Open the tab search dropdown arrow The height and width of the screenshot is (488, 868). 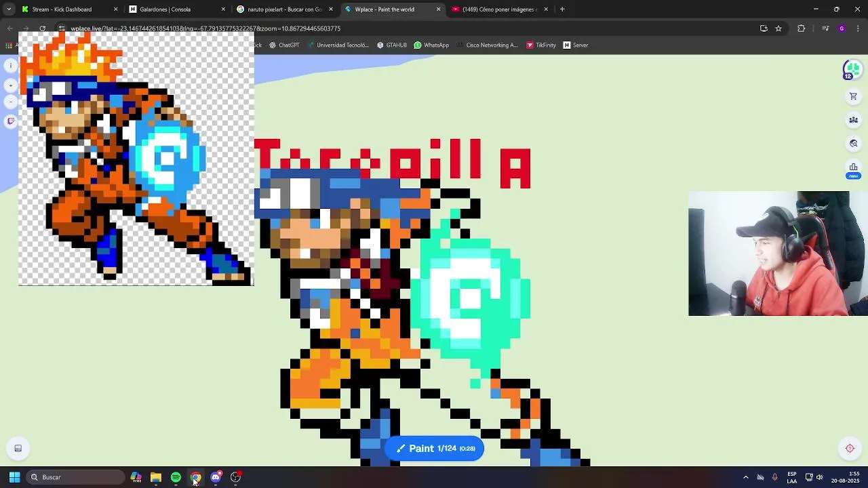8,9
